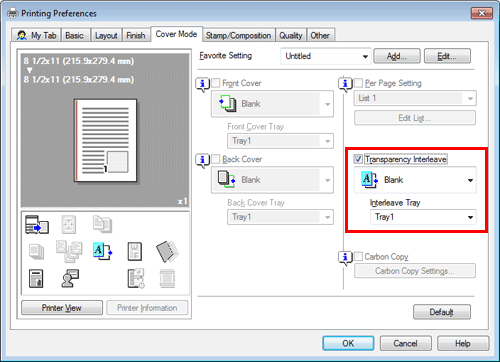Click the paper tray output icon in the settings panel
This screenshot has width=500, height=362.
pos(37,224)
